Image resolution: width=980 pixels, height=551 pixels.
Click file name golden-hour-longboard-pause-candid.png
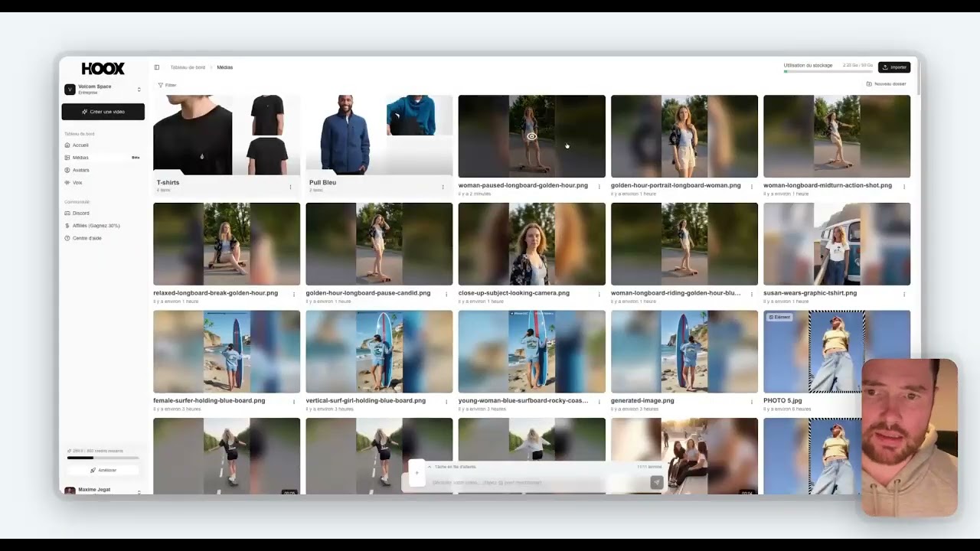pyautogui.click(x=368, y=293)
